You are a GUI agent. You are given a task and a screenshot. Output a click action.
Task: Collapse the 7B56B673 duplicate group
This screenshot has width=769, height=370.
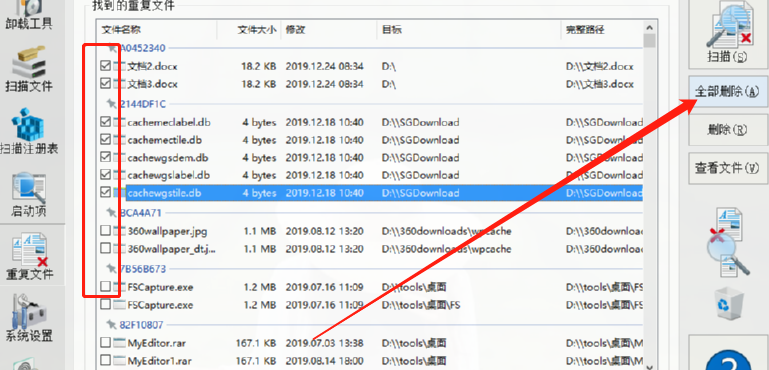coord(111,269)
